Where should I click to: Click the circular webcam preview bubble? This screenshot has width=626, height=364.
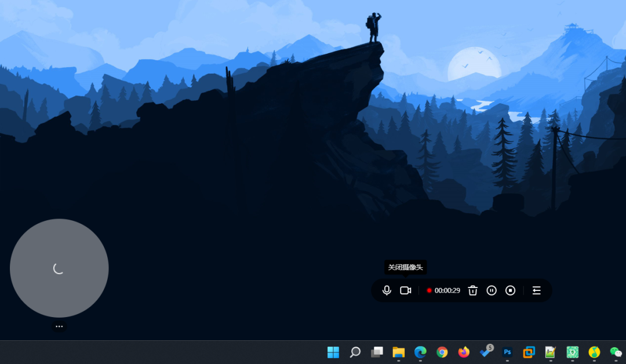pyautogui.click(x=59, y=268)
